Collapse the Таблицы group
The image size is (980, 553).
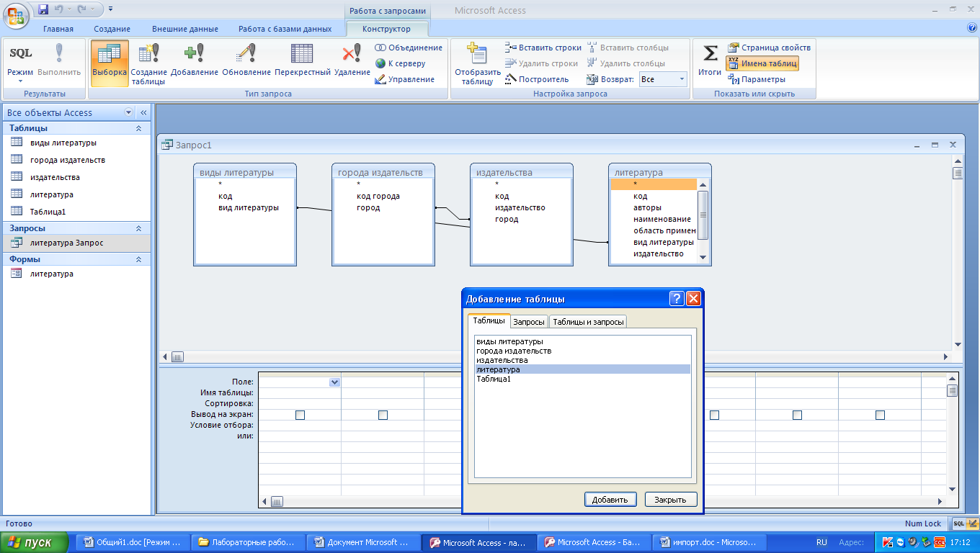(x=138, y=128)
